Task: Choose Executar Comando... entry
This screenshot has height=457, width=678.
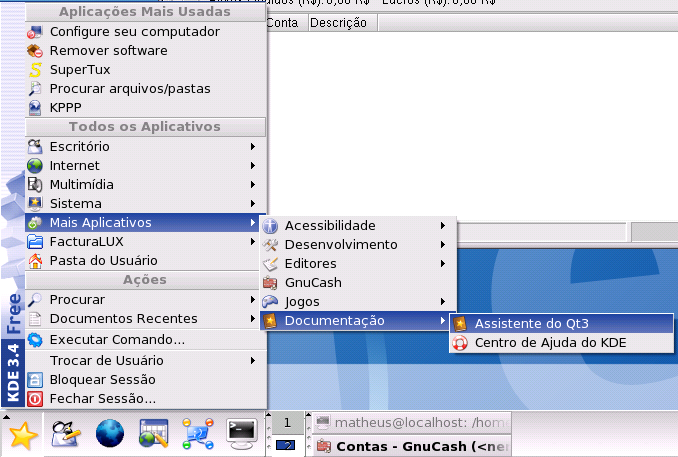Action: click(x=145, y=340)
